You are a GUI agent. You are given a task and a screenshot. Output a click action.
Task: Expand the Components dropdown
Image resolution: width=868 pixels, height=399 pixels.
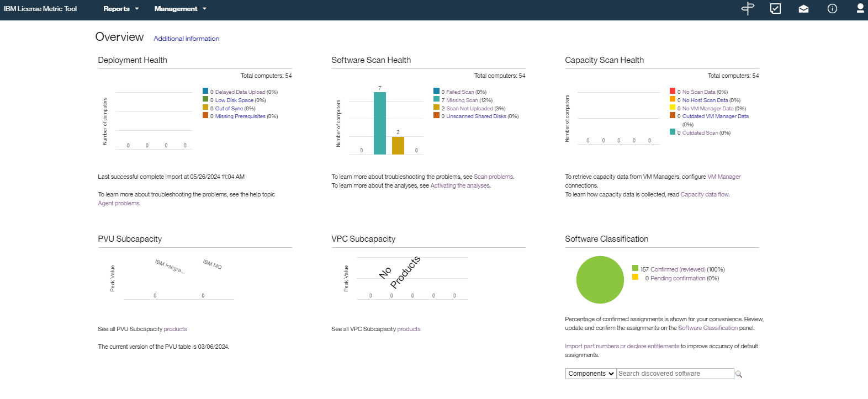coord(591,374)
